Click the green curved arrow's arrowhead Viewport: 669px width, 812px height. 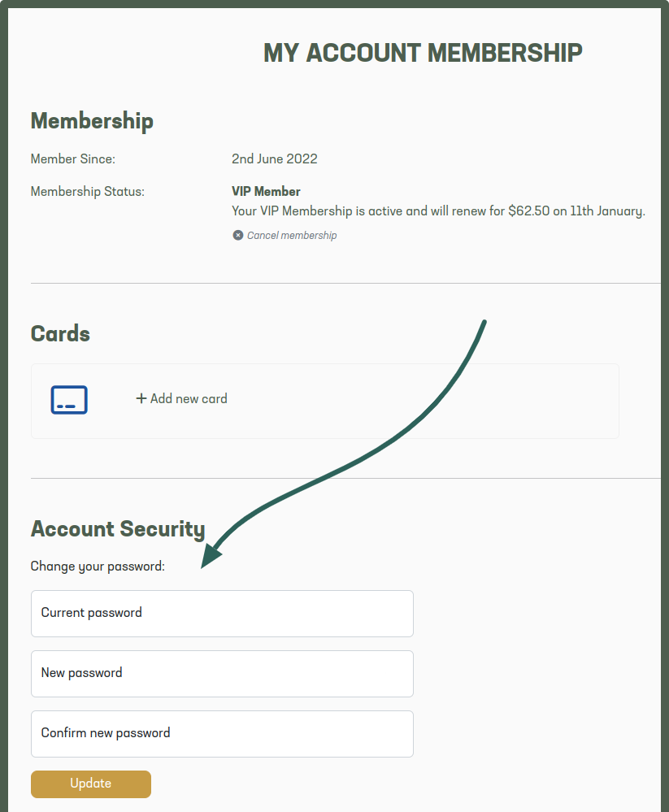coord(210,557)
